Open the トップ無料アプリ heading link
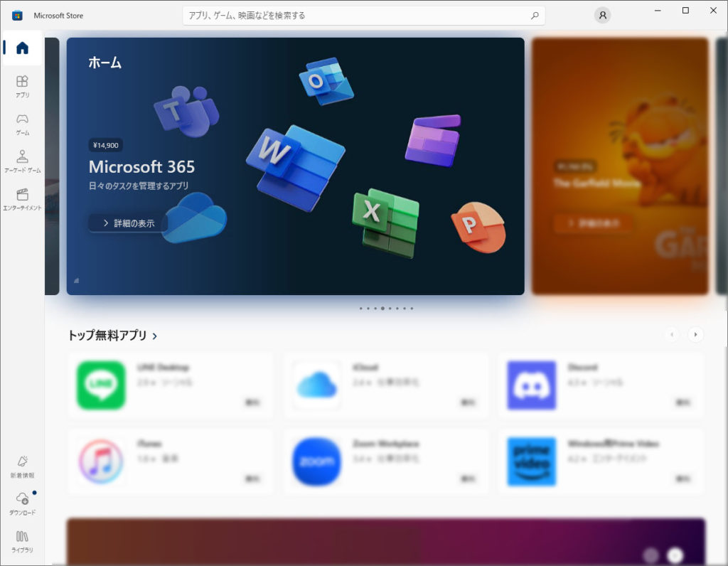728x566 pixels. click(x=112, y=336)
